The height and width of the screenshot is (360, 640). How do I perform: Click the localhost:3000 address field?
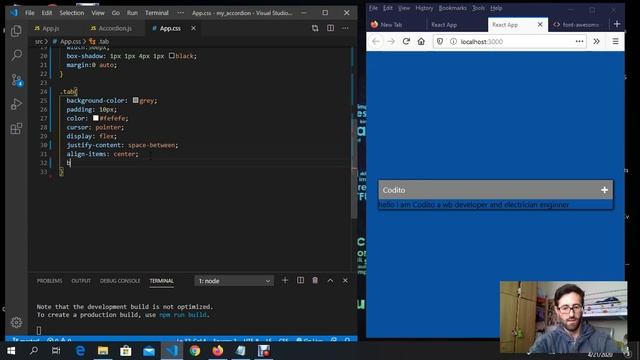coord(510,41)
